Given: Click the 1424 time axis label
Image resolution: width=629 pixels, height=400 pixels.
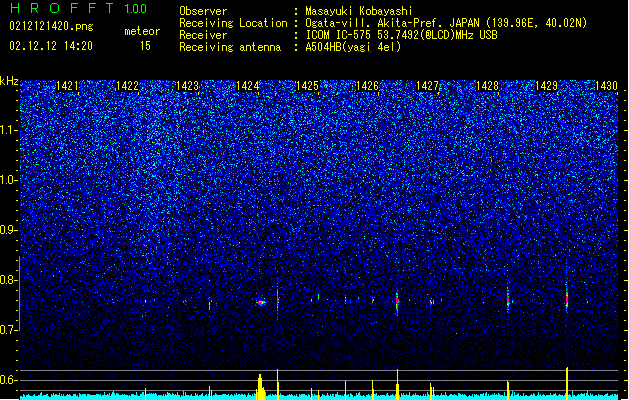Looking at the screenshot, I should (x=248, y=86).
